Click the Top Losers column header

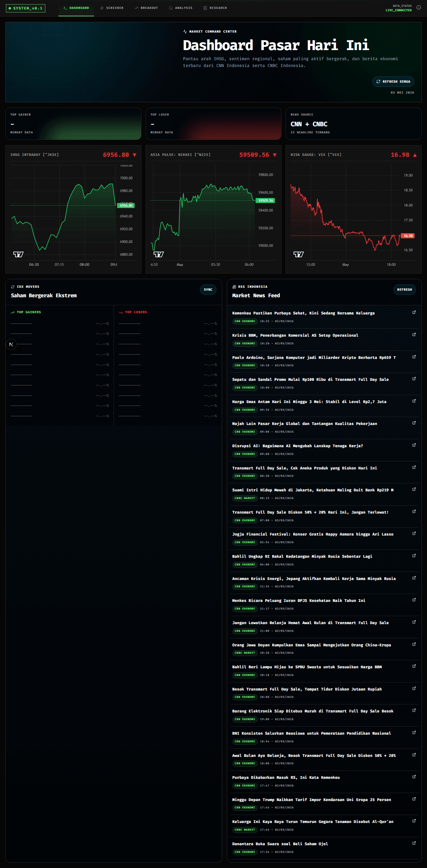click(x=133, y=312)
